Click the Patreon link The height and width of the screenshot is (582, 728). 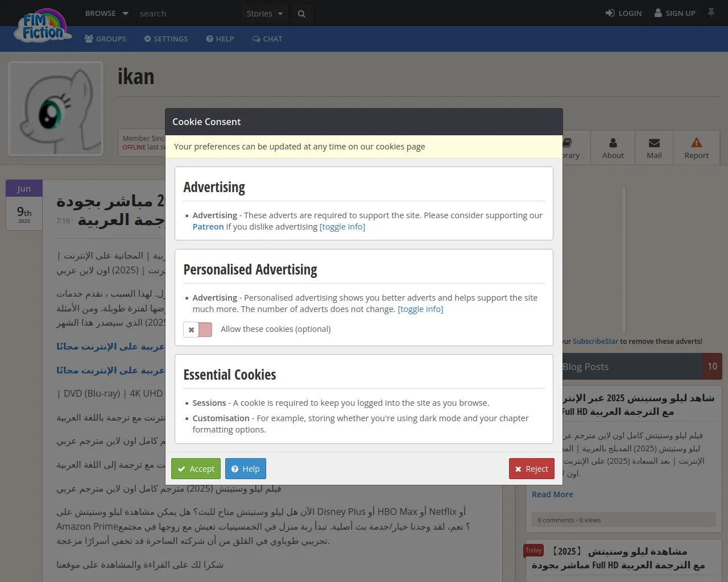pos(208,227)
